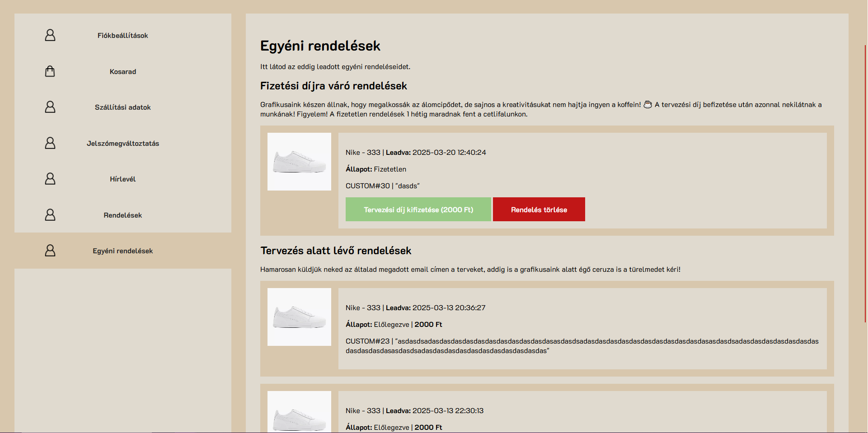Go to Szállítási adatok page
The height and width of the screenshot is (433, 868).
point(122,107)
